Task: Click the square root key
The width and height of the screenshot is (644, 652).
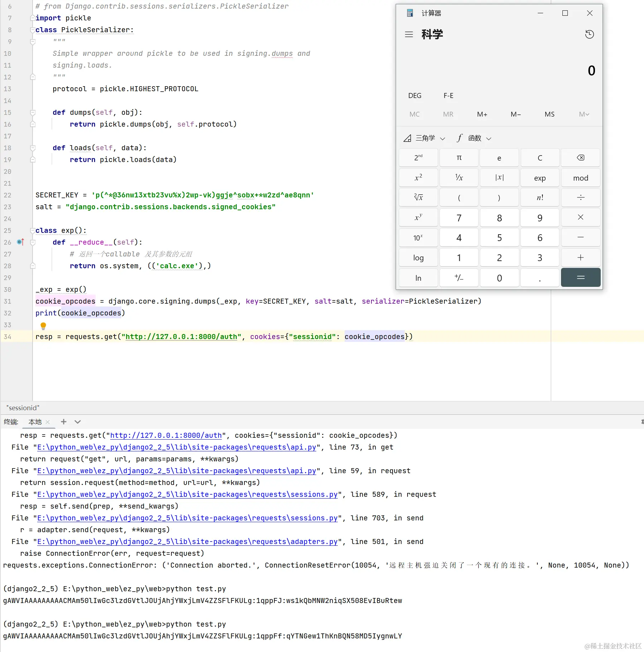Action: coord(418,197)
